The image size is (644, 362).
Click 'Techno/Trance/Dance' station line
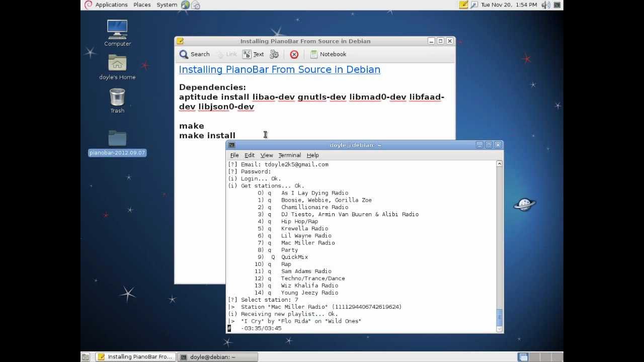coord(313,278)
